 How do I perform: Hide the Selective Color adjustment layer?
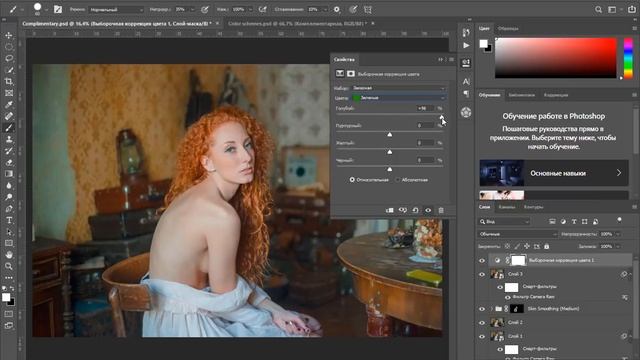[482, 260]
